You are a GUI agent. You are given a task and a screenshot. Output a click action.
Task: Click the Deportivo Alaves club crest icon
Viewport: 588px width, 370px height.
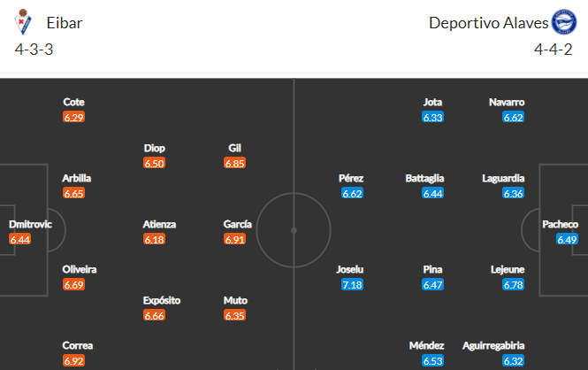564,22
